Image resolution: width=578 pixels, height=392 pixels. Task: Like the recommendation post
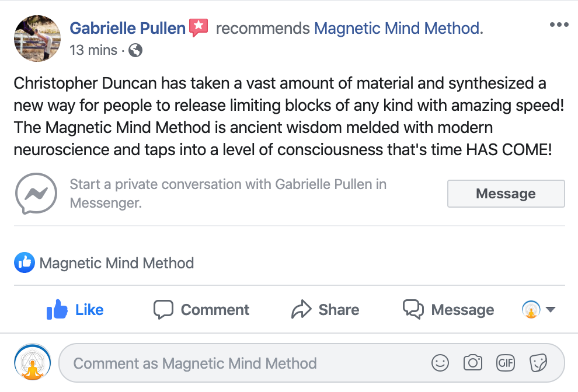coord(75,310)
